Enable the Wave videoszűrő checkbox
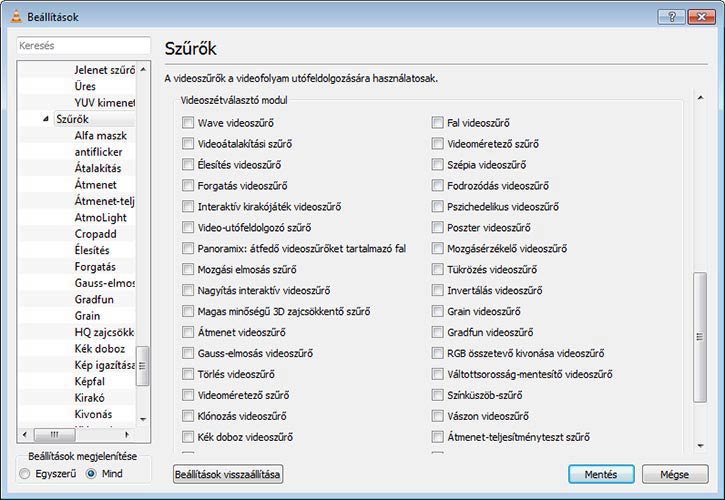Image resolution: width=725 pixels, height=500 pixels. click(x=188, y=123)
